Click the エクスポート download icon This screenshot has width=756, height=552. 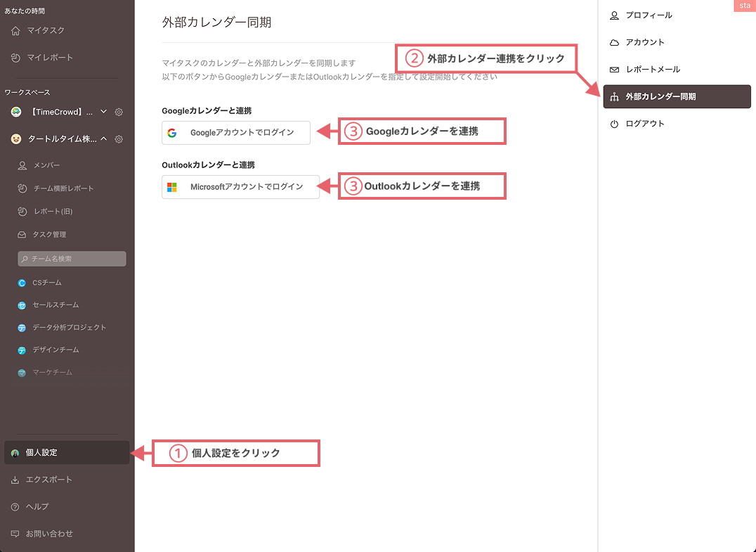click(14, 479)
